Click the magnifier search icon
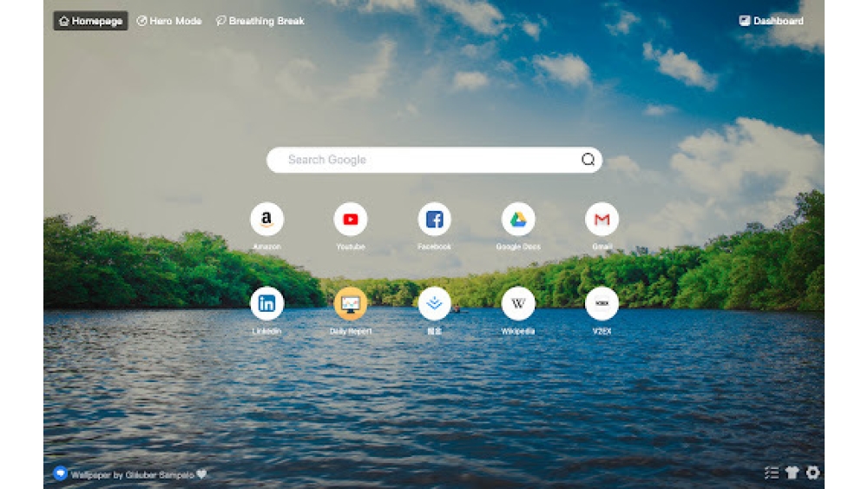The width and height of the screenshot is (868, 489). click(x=588, y=160)
